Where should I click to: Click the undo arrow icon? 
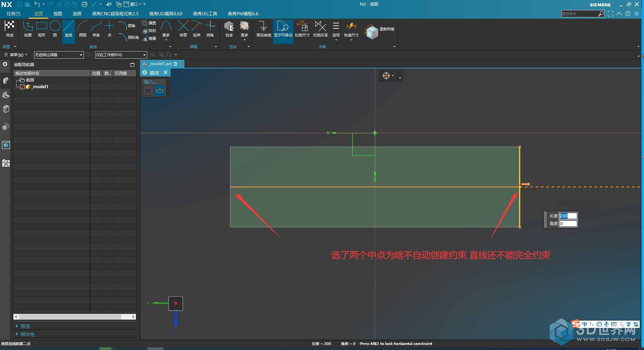[x=37, y=4]
